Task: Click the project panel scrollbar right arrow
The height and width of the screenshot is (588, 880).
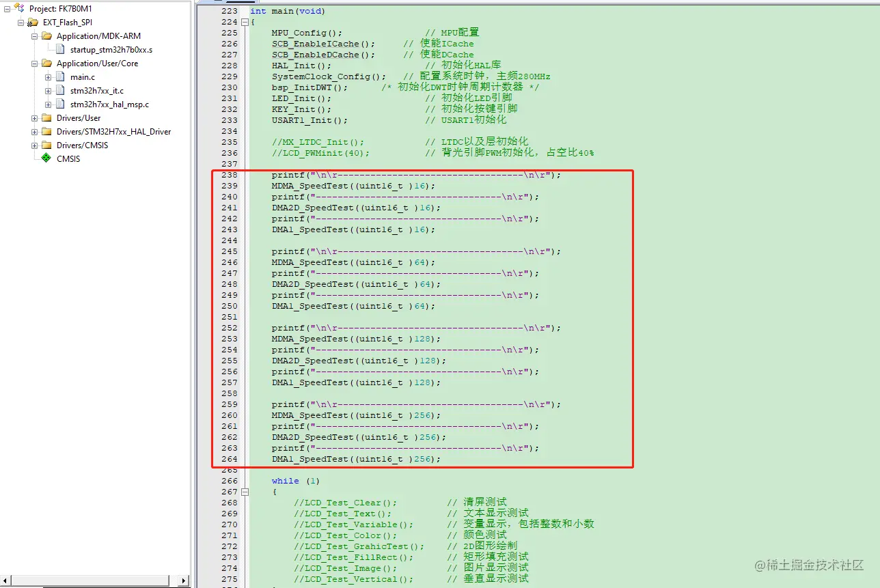Action: click(183, 580)
